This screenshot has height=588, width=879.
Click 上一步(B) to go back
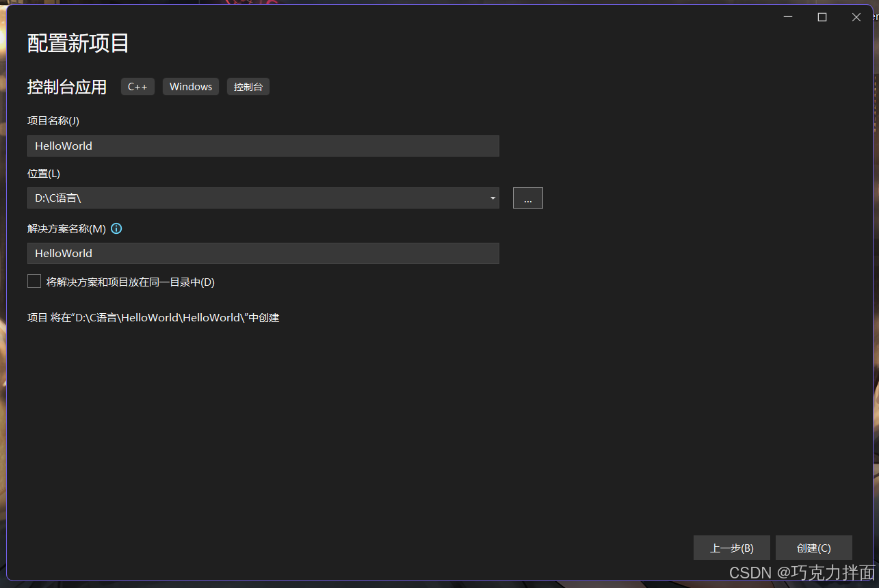(x=731, y=548)
